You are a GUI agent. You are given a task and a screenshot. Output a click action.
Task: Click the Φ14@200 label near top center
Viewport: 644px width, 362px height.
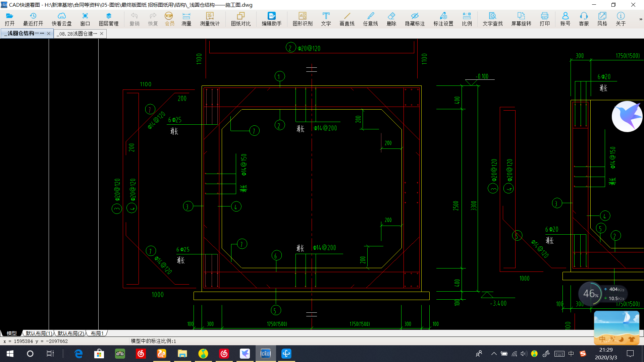325,128
